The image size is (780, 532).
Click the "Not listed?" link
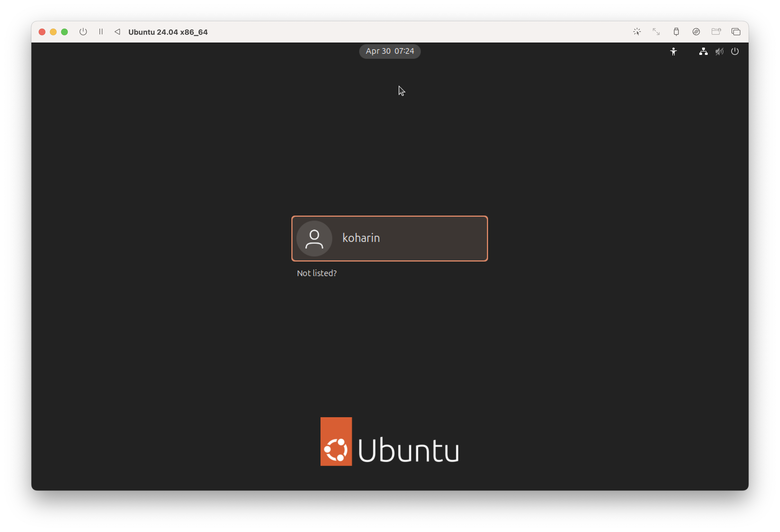317,273
